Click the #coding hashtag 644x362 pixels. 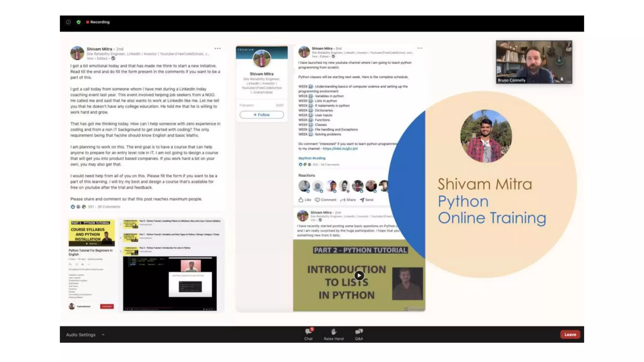pyautogui.click(x=319, y=158)
